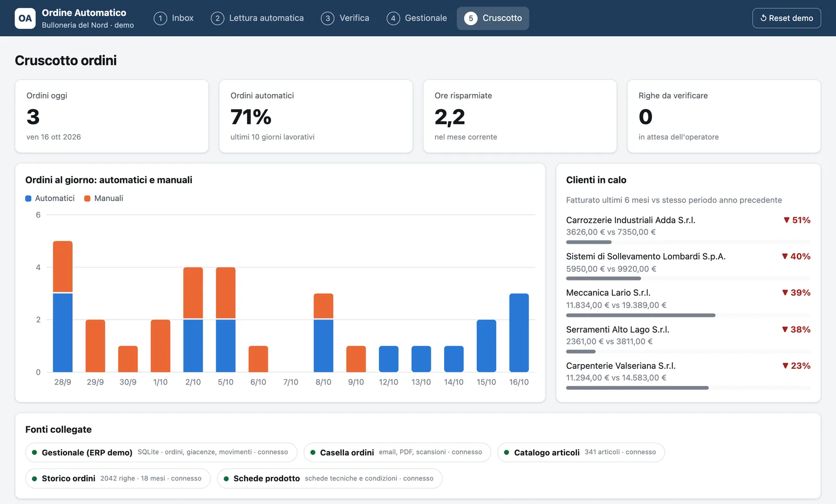Click the 7/10 date label on axis

pyautogui.click(x=291, y=382)
